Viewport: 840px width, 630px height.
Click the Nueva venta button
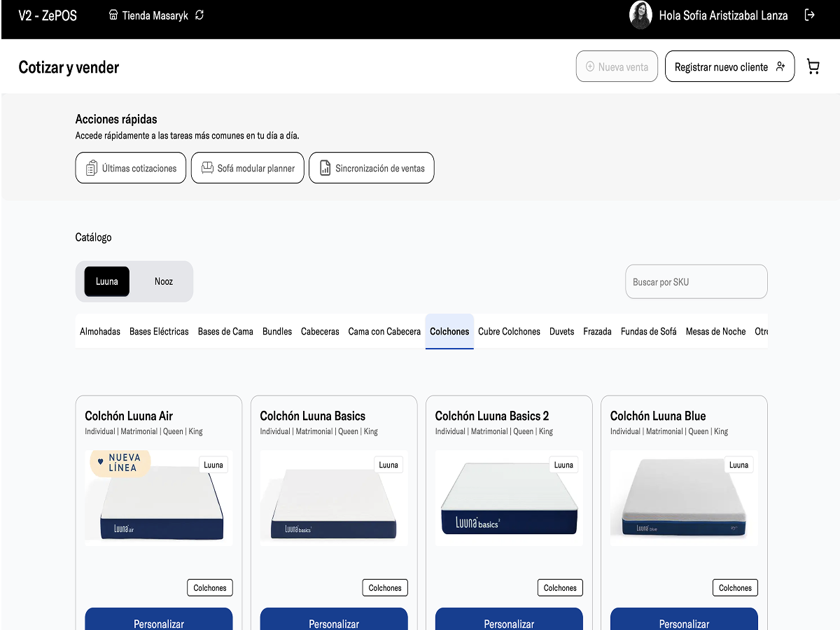(617, 66)
